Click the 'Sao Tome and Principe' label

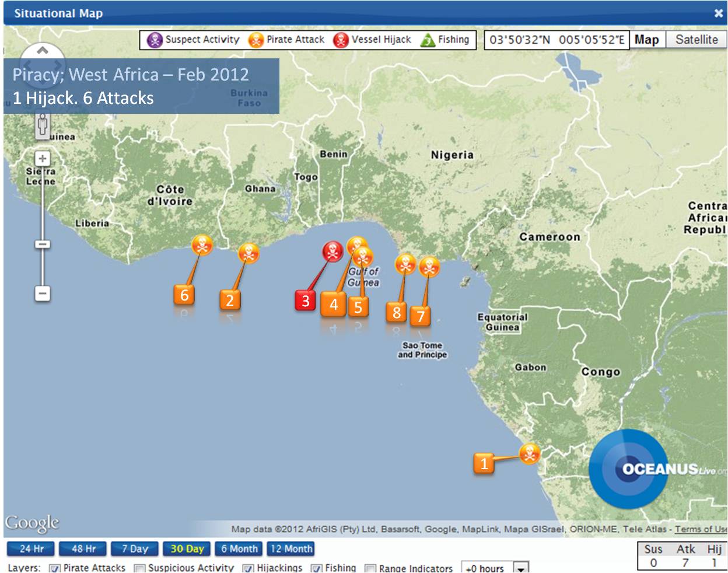coord(422,350)
